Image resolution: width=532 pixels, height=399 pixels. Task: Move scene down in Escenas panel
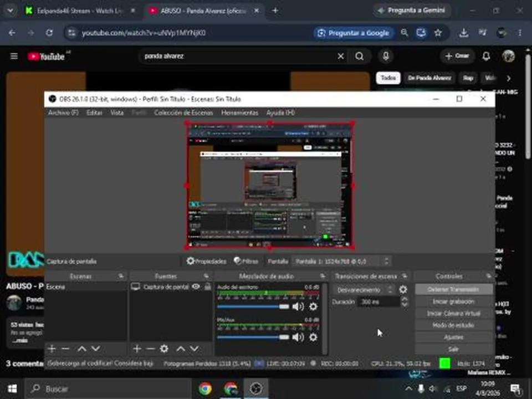96,349
